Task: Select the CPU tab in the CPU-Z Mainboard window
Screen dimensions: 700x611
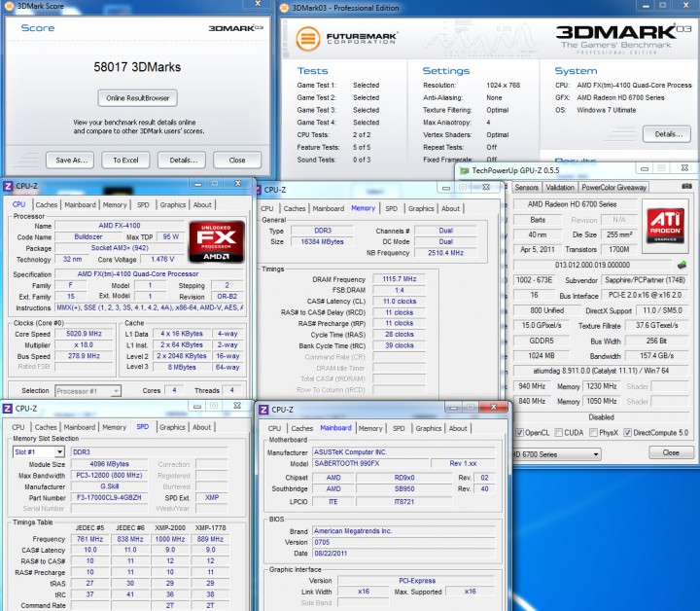Action: 274,428
